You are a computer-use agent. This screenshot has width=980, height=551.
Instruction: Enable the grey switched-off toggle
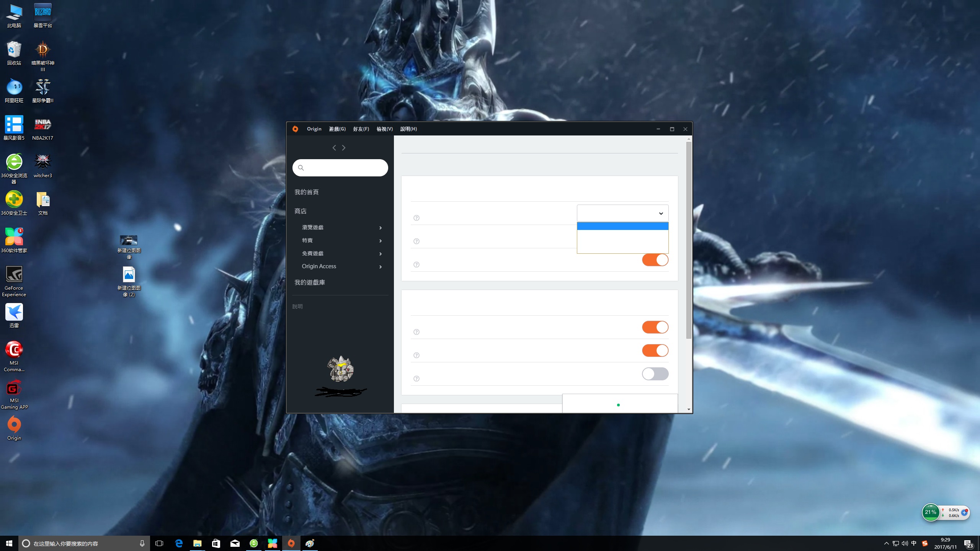(655, 374)
